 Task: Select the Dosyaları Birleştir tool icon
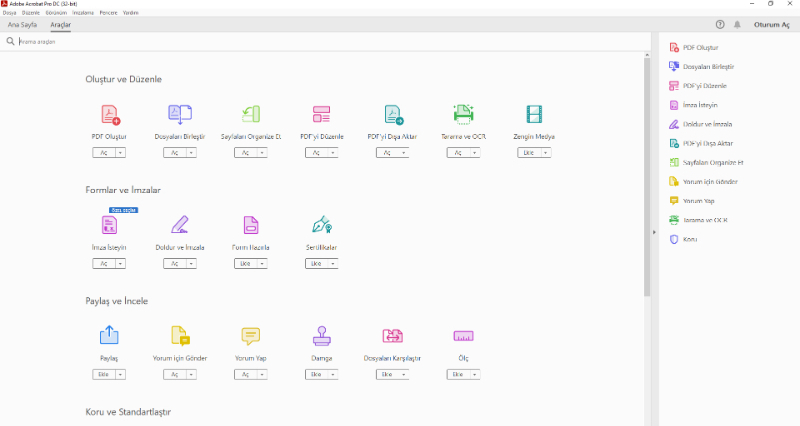pos(180,114)
